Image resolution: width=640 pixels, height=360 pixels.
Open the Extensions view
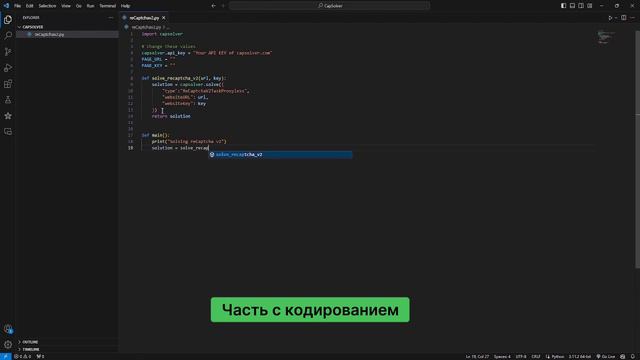click(x=8, y=84)
